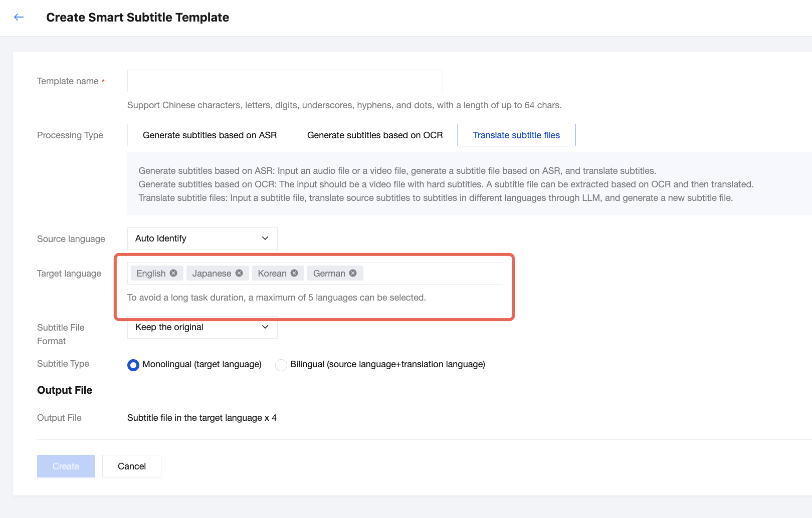The height and width of the screenshot is (518, 812).
Task: Remove the Japanese language tag
Action: click(239, 273)
